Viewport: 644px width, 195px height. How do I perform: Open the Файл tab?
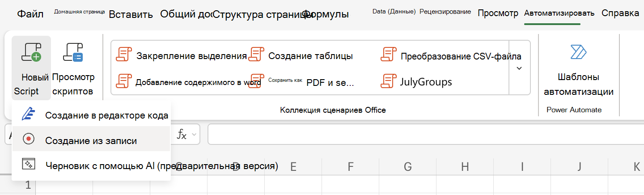30,14
